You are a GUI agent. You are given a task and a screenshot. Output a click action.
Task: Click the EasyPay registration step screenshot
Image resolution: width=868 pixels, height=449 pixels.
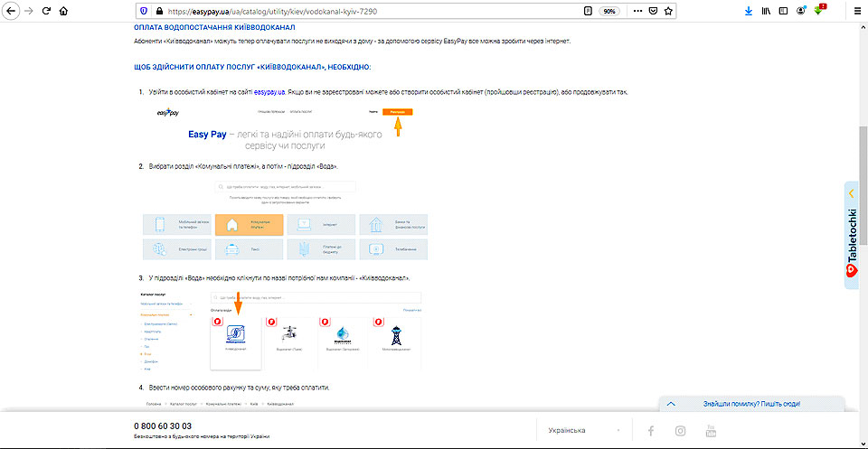pyautogui.click(x=285, y=129)
